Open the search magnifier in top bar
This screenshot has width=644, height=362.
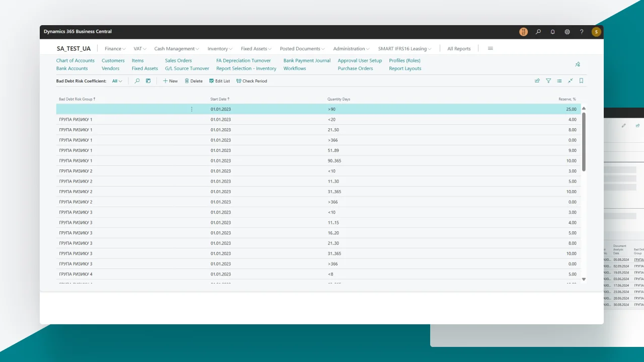click(538, 32)
